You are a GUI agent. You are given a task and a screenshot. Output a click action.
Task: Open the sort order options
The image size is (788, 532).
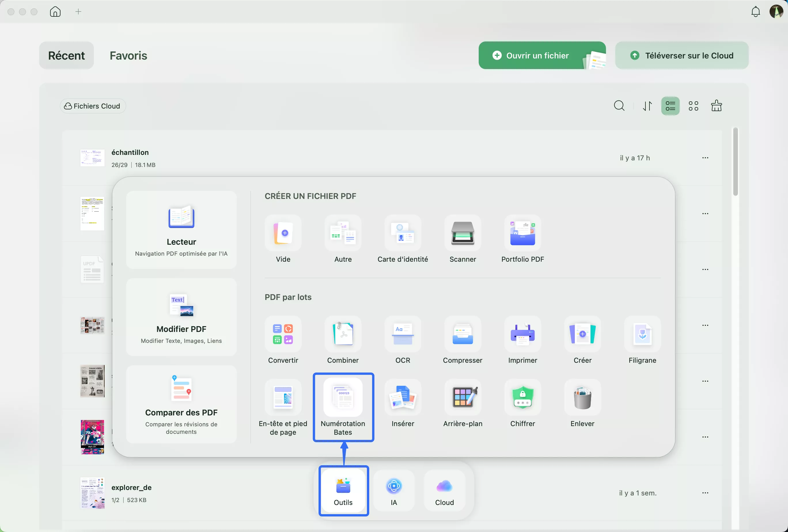click(x=647, y=106)
